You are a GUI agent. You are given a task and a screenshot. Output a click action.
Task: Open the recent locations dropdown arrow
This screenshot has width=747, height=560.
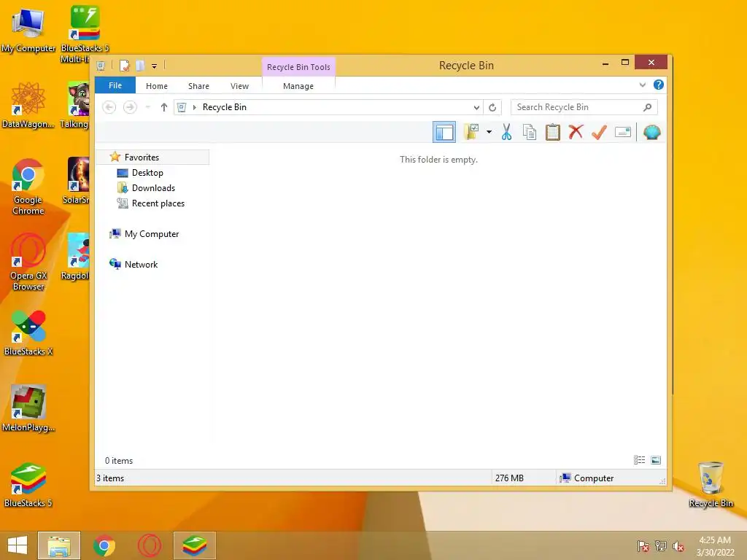click(147, 107)
